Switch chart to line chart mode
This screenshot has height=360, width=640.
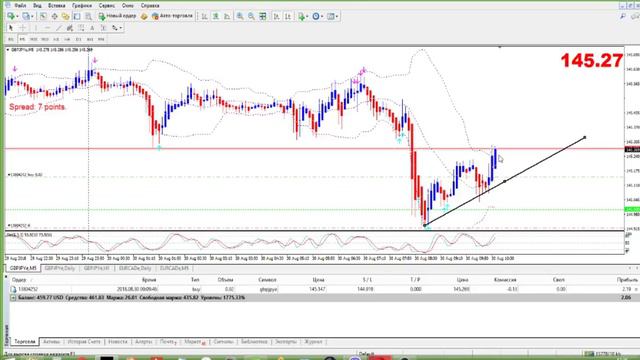click(x=227, y=16)
